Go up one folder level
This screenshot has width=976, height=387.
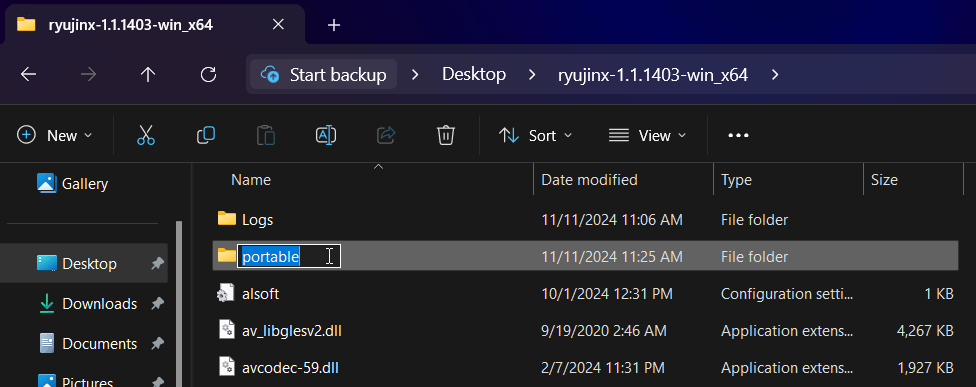point(148,75)
